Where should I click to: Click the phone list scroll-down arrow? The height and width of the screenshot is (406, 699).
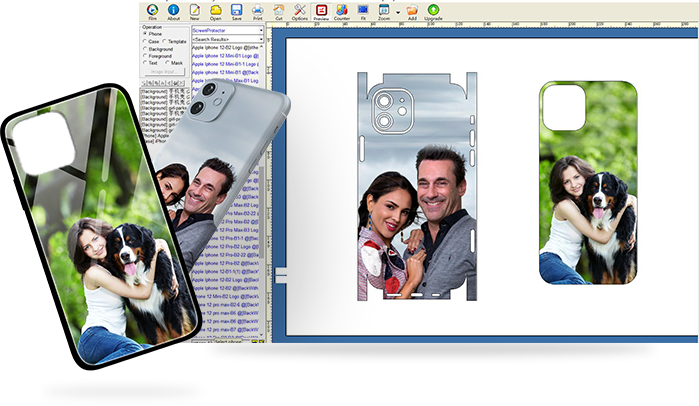click(262, 335)
